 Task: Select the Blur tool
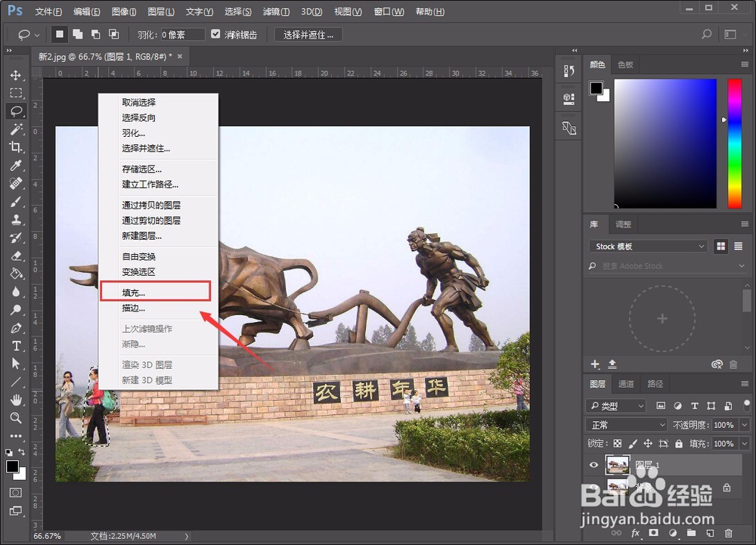[x=16, y=292]
